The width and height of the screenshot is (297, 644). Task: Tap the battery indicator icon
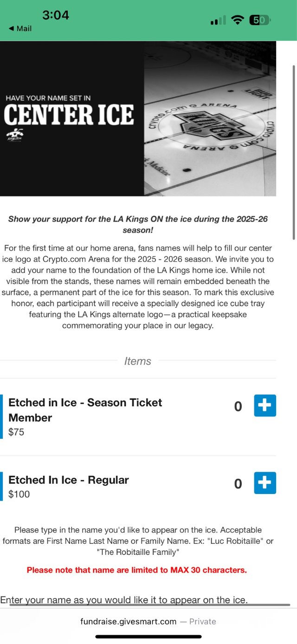pyautogui.click(x=260, y=20)
